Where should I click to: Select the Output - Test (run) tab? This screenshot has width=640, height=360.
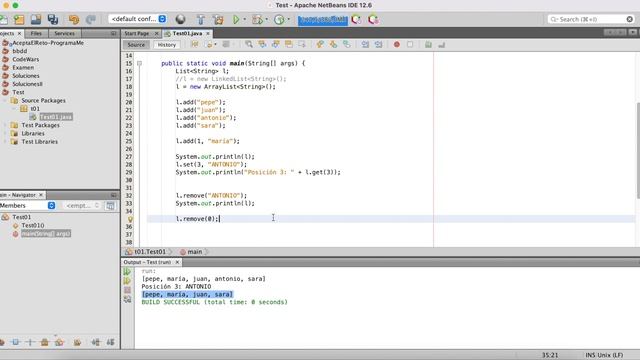(x=147, y=262)
